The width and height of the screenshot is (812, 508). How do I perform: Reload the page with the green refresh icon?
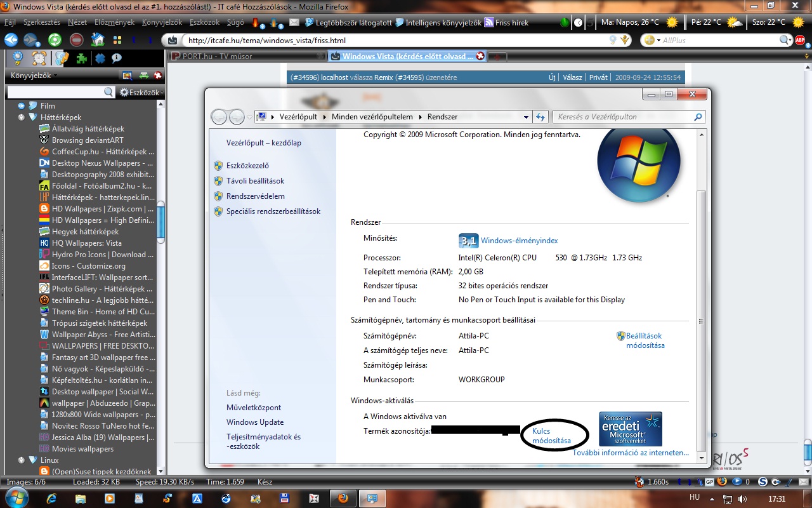click(x=55, y=40)
